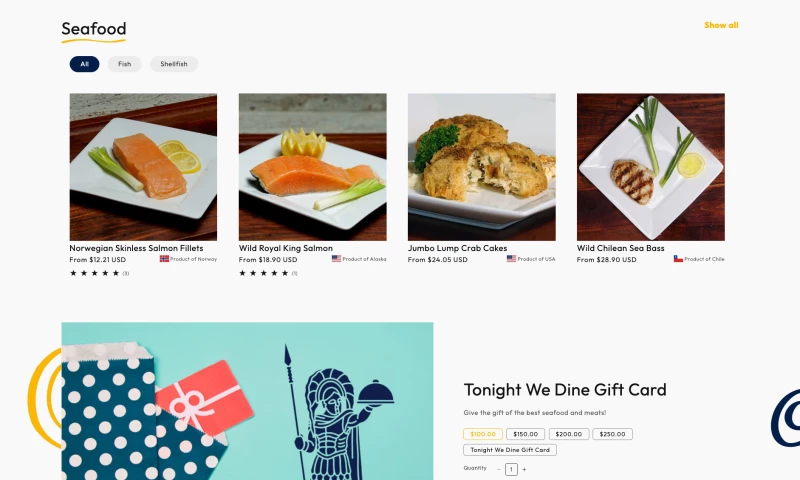The height and width of the screenshot is (480, 800).
Task: Open the Show all seafood link
Action: coord(721,25)
